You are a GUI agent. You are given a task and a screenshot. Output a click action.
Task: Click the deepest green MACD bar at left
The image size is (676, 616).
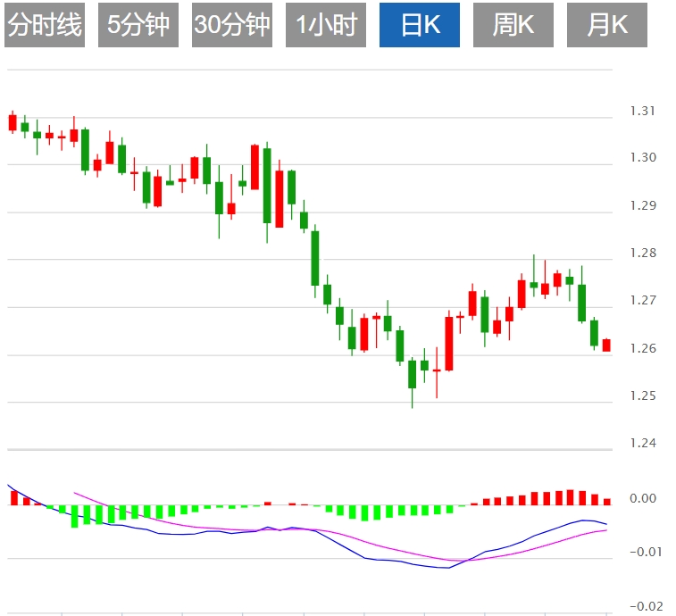pyautogui.click(x=74, y=516)
